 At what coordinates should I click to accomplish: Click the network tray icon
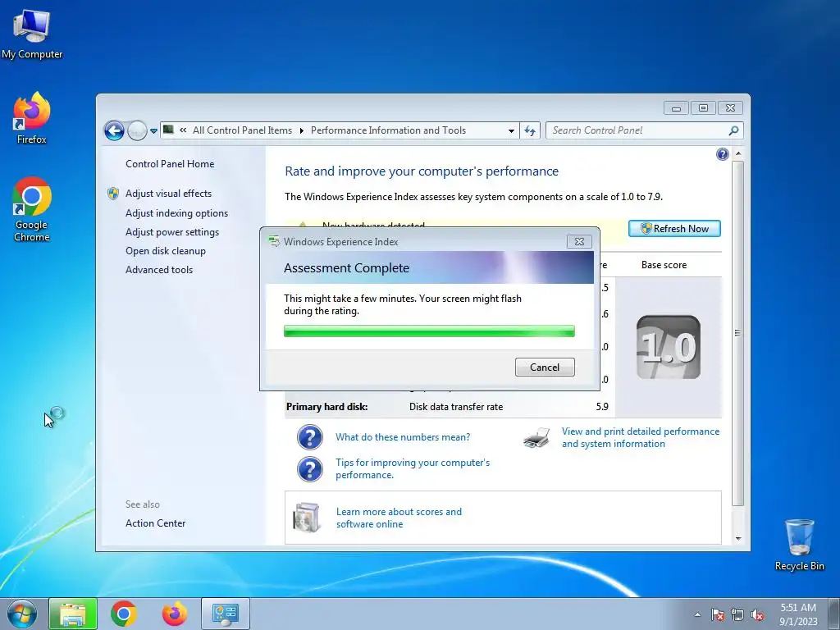tap(737, 614)
